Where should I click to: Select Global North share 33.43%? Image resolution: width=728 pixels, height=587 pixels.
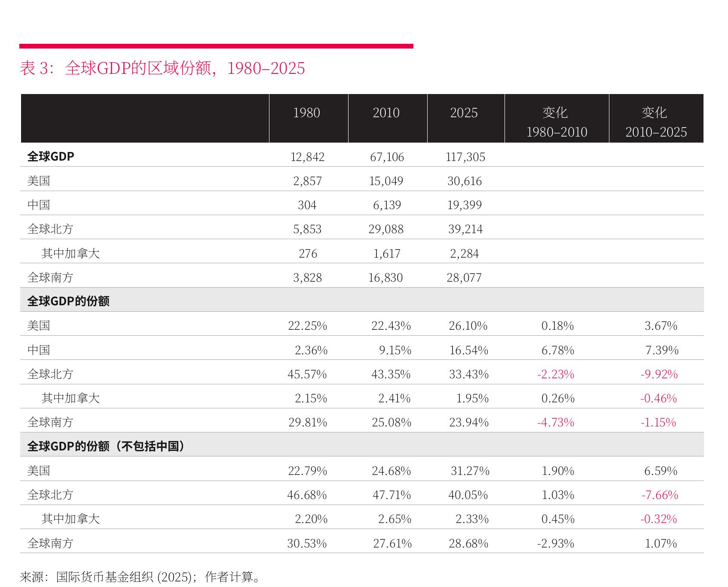click(x=469, y=374)
